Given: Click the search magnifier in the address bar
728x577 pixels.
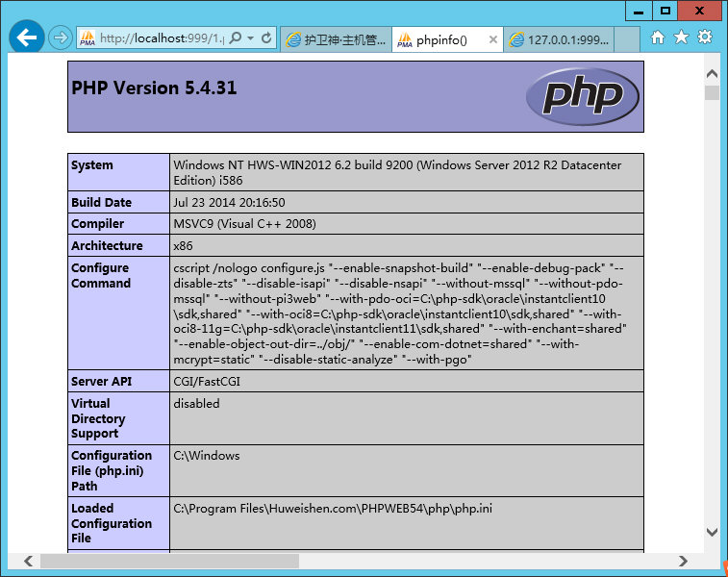Looking at the screenshot, I should (x=236, y=38).
